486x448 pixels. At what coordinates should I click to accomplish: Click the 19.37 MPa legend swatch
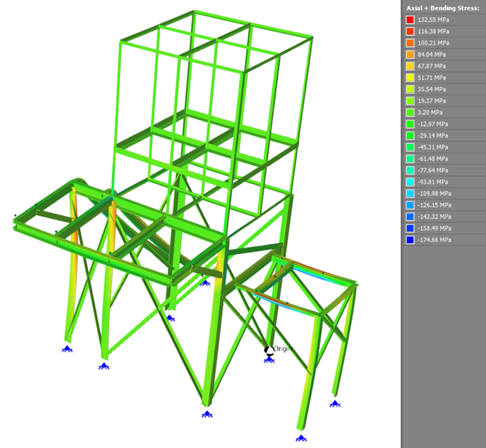coord(410,100)
